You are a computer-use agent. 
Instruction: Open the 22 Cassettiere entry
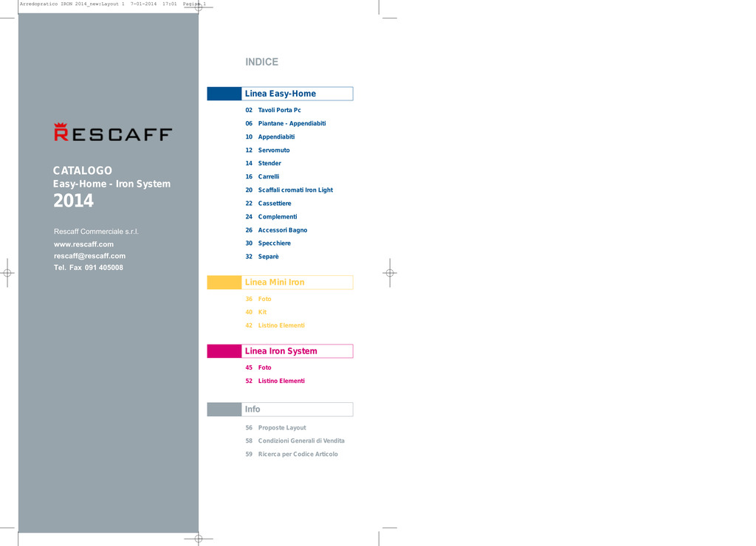pyautogui.click(x=268, y=204)
